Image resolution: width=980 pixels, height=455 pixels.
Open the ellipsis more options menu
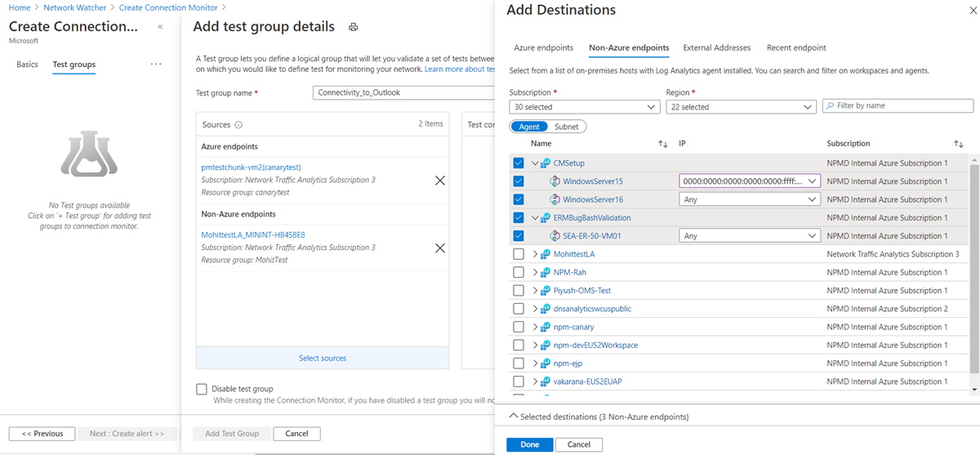[x=156, y=65]
